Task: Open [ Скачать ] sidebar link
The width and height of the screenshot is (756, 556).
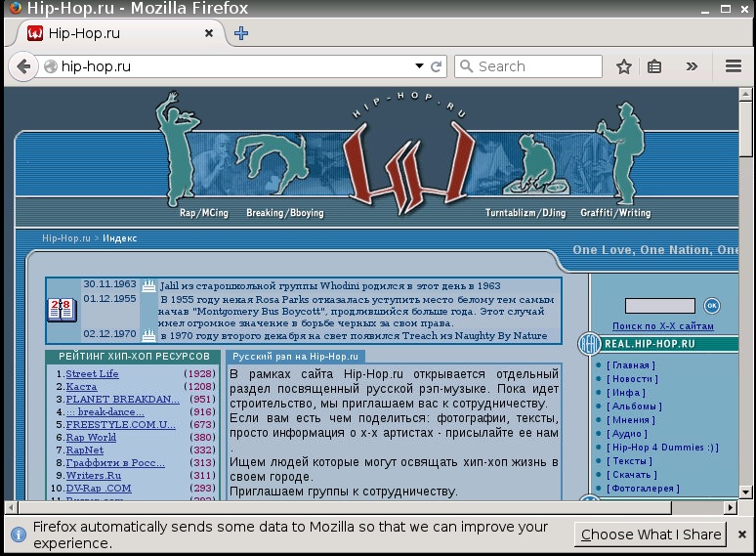Action: tap(632, 475)
